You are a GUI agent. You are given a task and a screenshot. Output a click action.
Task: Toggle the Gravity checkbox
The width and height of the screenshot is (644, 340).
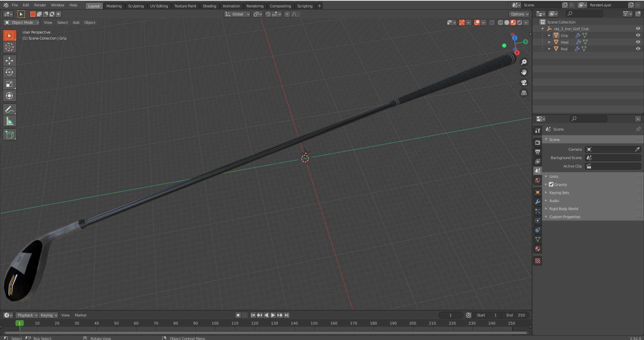tap(551, 184)
